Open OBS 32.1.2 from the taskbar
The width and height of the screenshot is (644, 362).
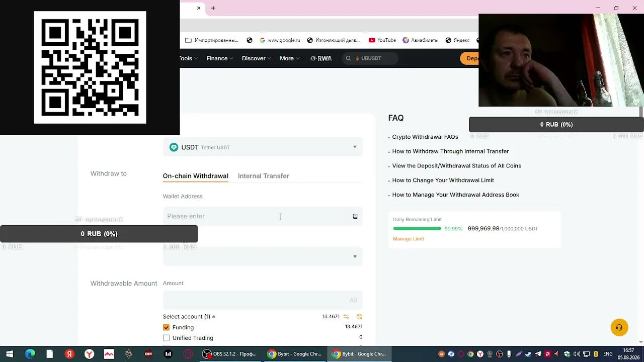[229, 354]
